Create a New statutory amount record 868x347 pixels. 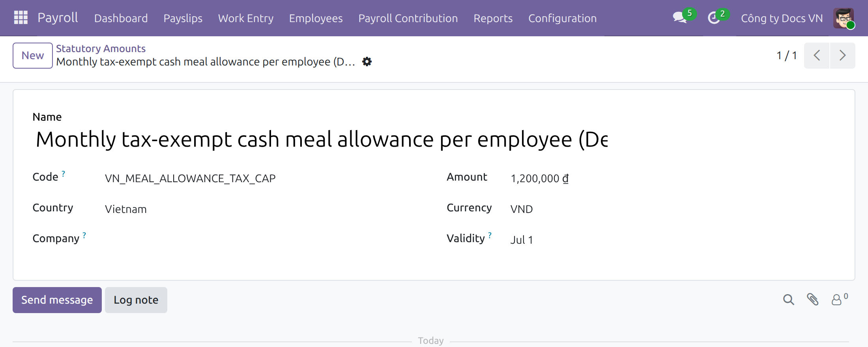[x=33, y=55]
